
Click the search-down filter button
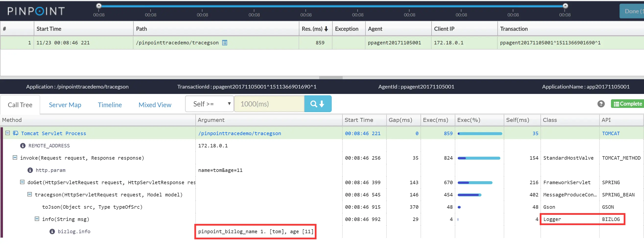tap(318, 104)
